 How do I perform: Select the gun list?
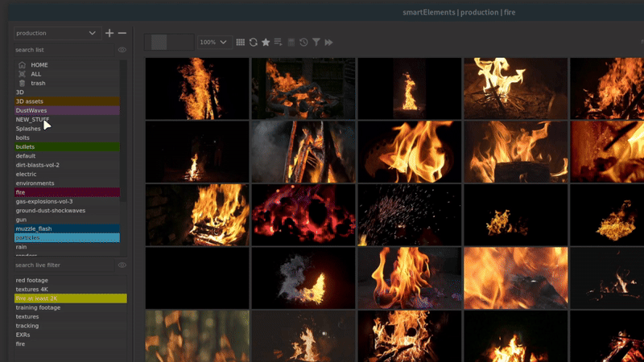(x=67, y=220)
